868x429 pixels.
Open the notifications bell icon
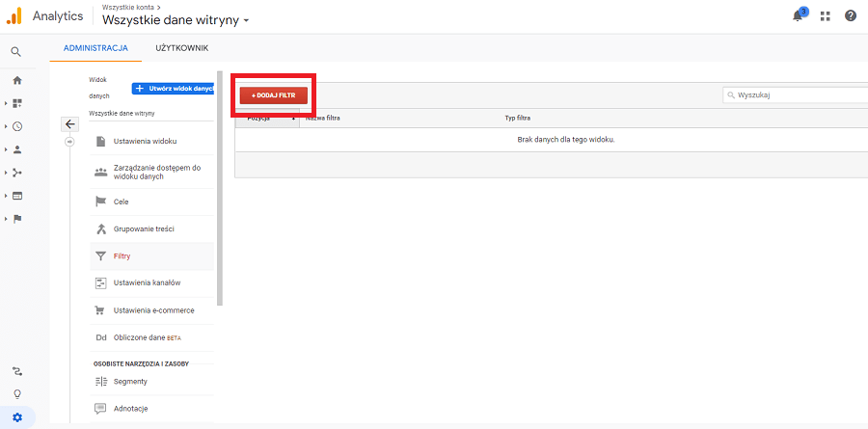coord(798,16)
